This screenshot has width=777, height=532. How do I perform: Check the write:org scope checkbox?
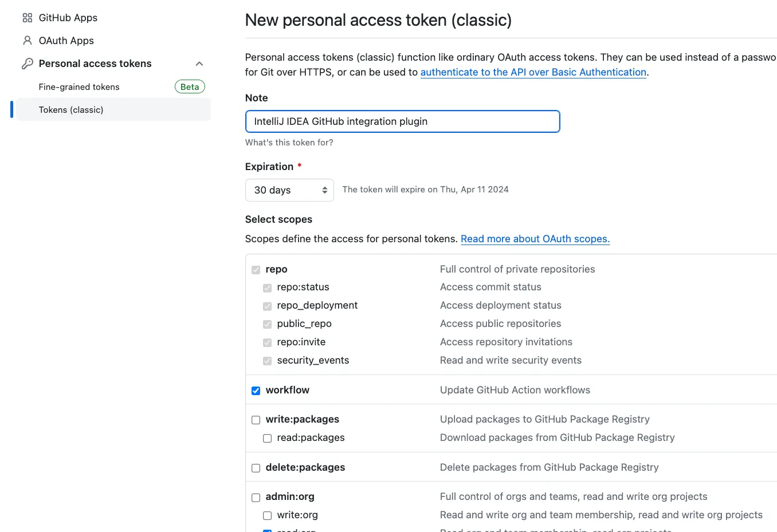pyautogui.click(x=268, y=515)
